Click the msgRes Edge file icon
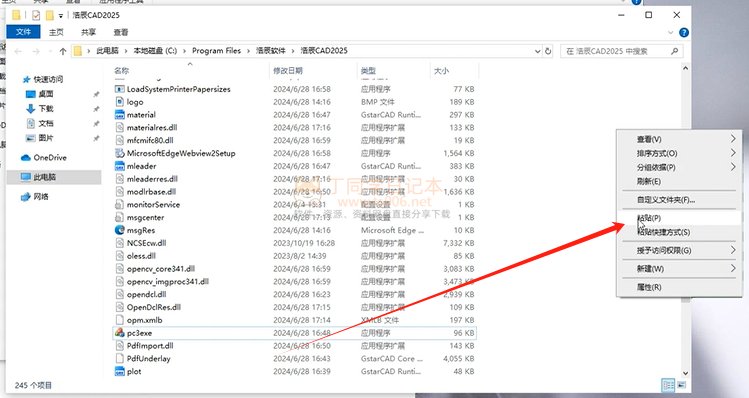 [119, 230]
